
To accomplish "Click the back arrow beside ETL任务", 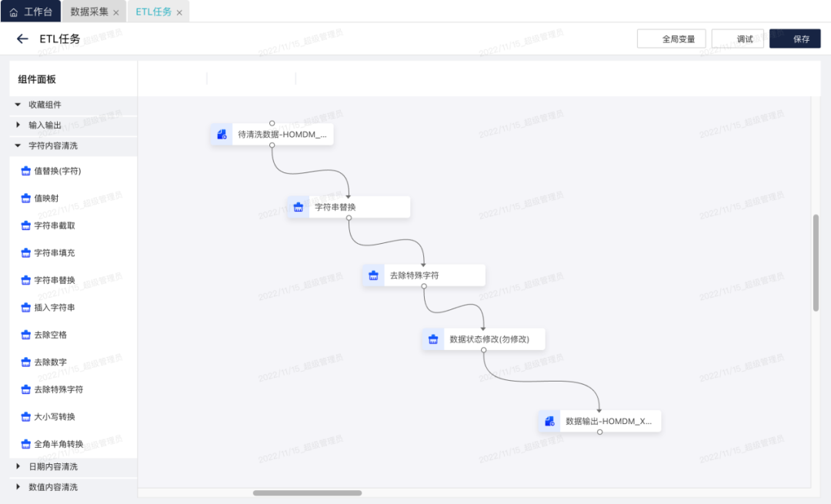I will (x=22, y=39).
